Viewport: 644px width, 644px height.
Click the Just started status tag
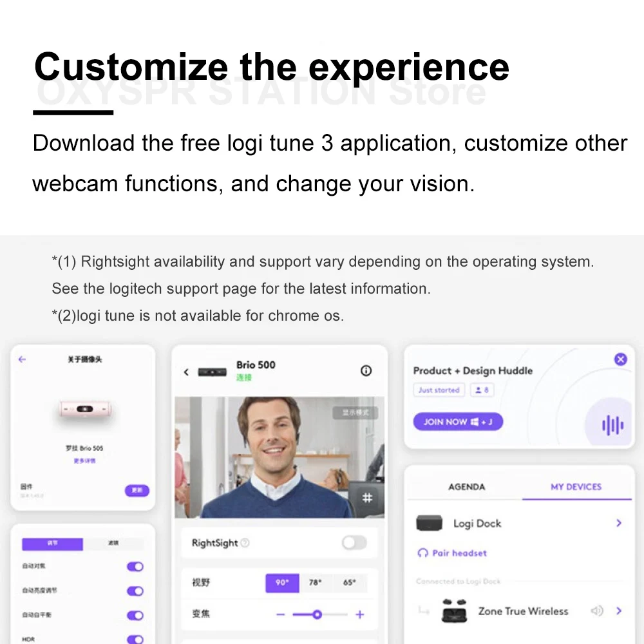tap(439, 390)
